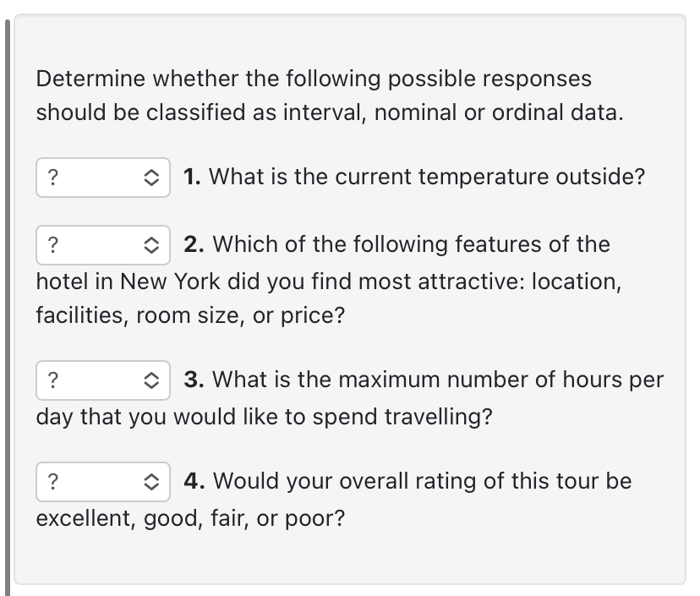The image size is (700, 596).
Task: Click the dark vertical bar on the left edge
Action: coord(8,304)
